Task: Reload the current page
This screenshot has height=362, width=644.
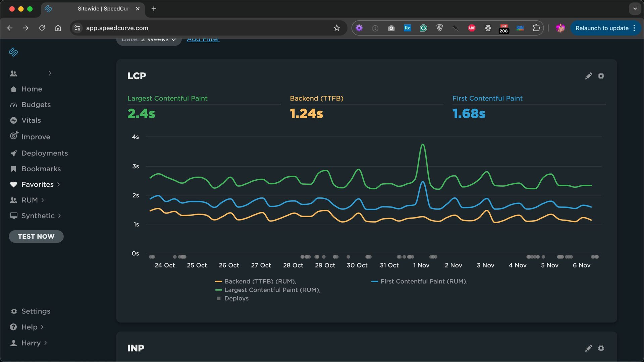Action: click(x=42, y=28)
